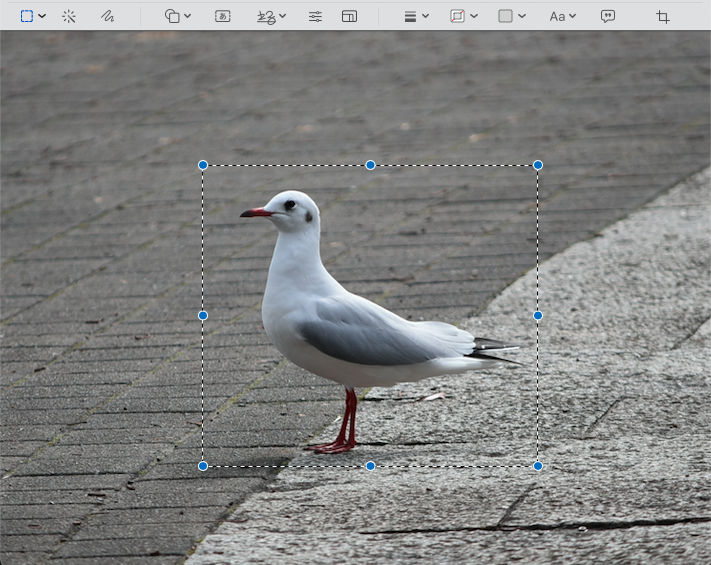Select the Text box tool
The width and height of the screenshot is (711, 565).
click(x=223, y=17)
